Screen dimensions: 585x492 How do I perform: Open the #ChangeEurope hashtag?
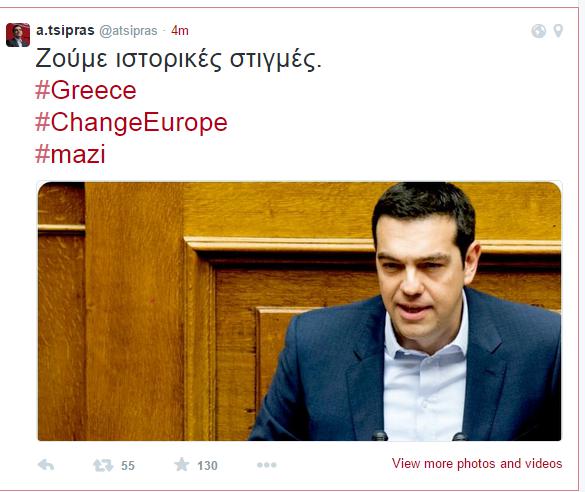(x=131, y=123)
